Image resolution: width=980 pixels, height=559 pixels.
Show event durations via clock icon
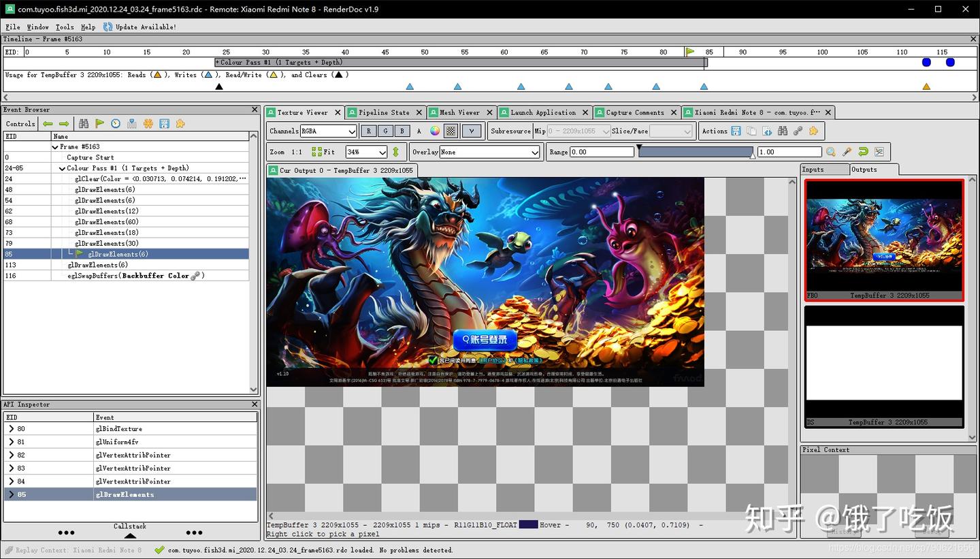pos(115,123)
